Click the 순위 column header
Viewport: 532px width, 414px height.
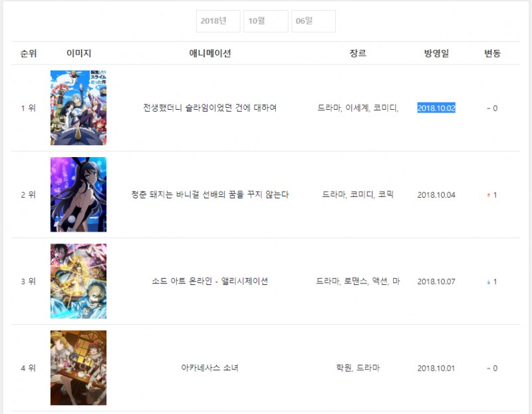pos(29,53)
